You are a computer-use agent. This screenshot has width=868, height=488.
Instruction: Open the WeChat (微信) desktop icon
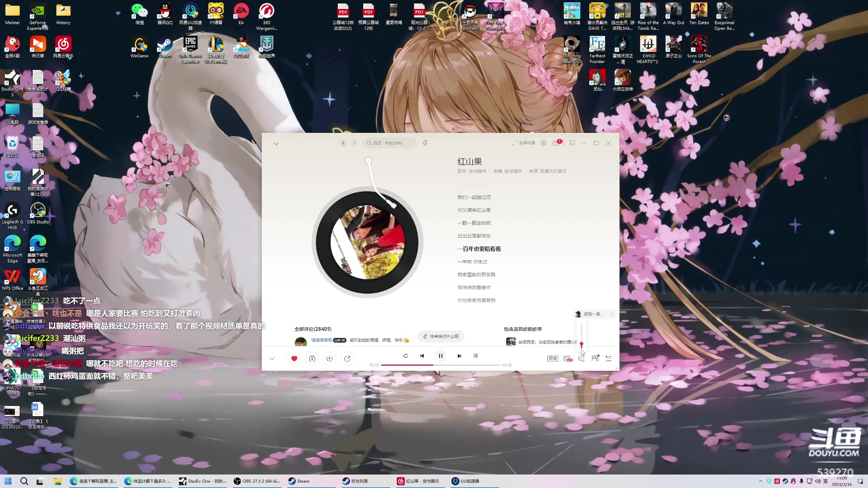139,14
